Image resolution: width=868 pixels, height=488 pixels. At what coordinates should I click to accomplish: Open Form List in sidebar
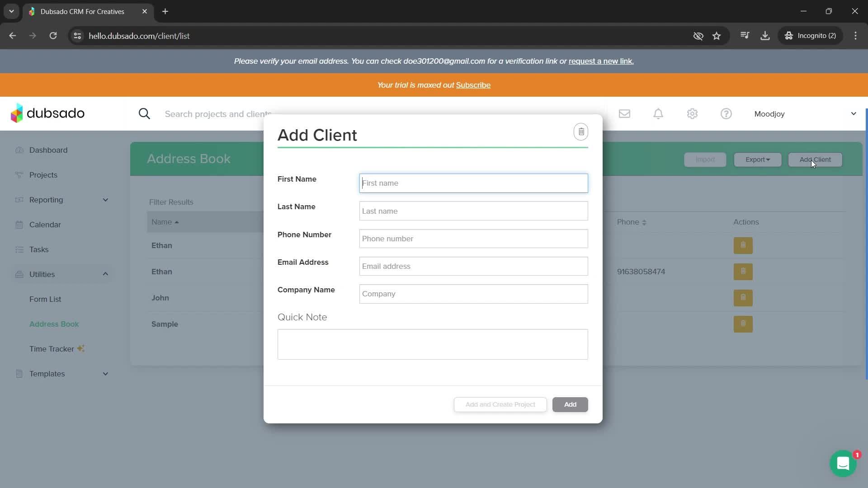(x=45, y=299)
